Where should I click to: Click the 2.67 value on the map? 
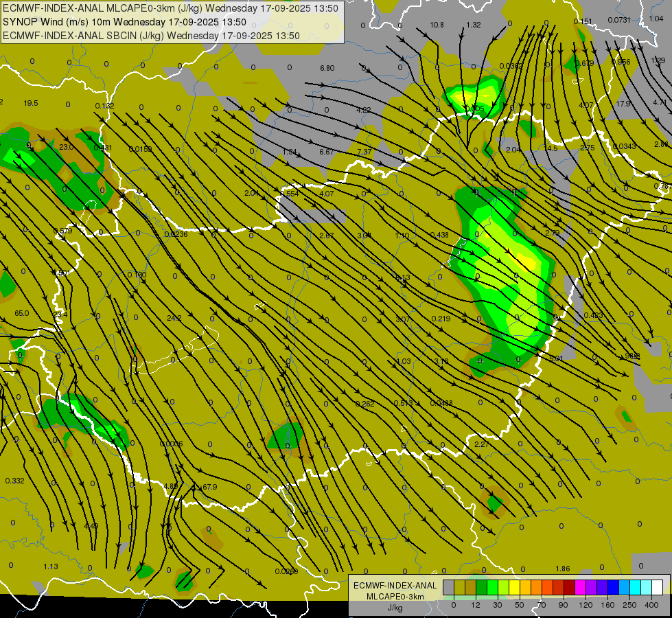[x=327, y=236]
